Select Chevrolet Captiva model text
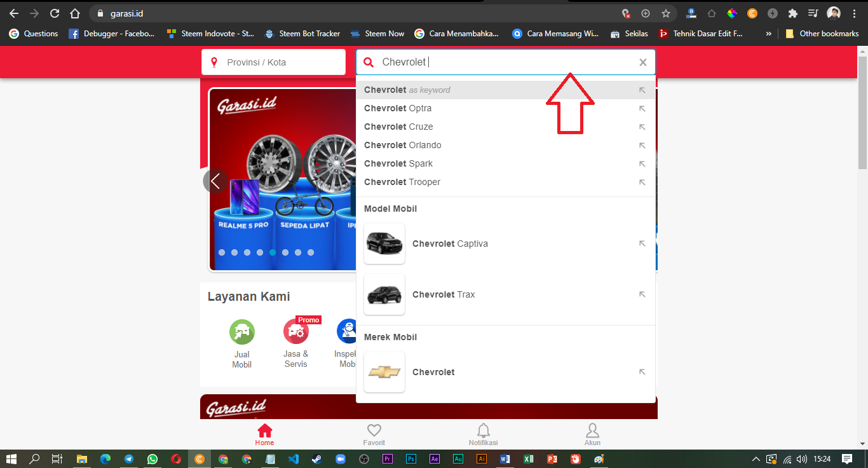The height and width of the screenshot is (468, 868). click(x=450, y=244)
